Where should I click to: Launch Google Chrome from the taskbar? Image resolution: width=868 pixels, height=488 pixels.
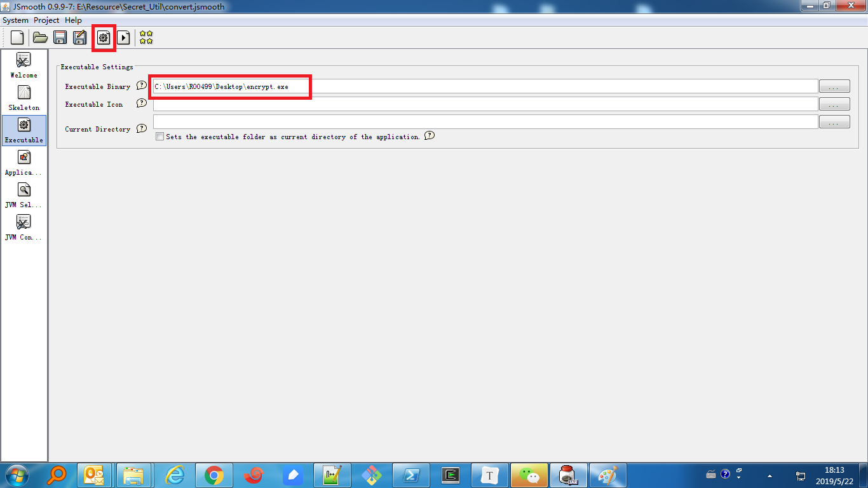tap(213, 475)
